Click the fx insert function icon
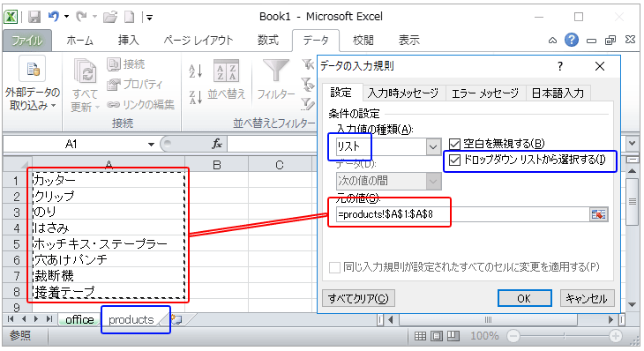The width and height of the screenshot is (644, 351). (217, 144)
